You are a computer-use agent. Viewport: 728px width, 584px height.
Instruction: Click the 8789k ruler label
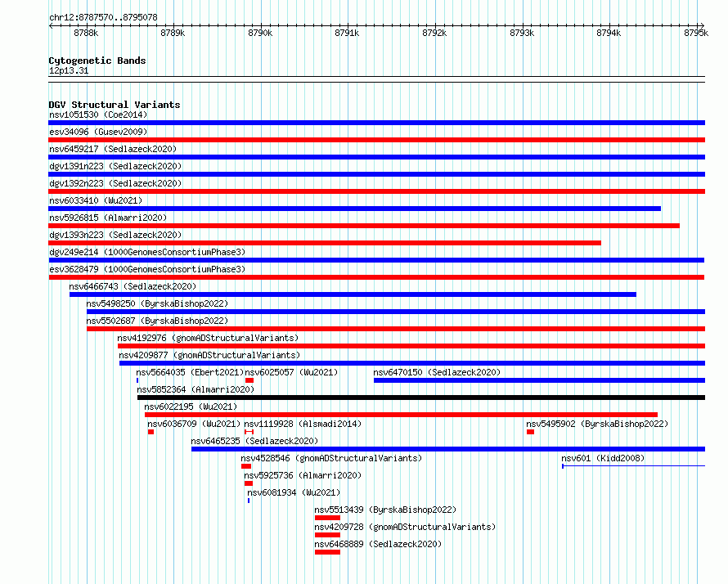click(173, 33)
